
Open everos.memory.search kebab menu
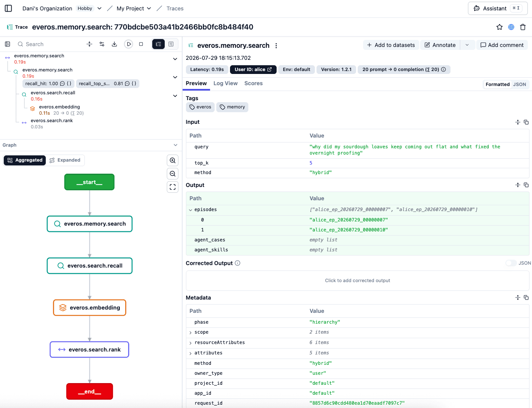[x=276, y=46]
